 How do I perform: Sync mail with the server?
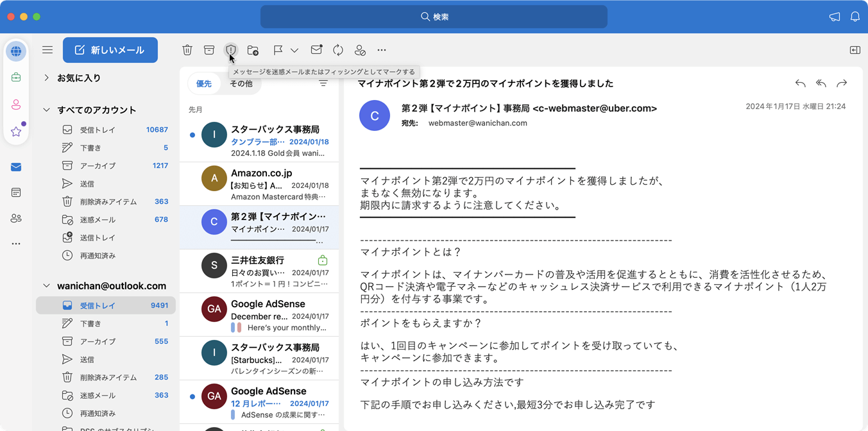click(338, 50)
